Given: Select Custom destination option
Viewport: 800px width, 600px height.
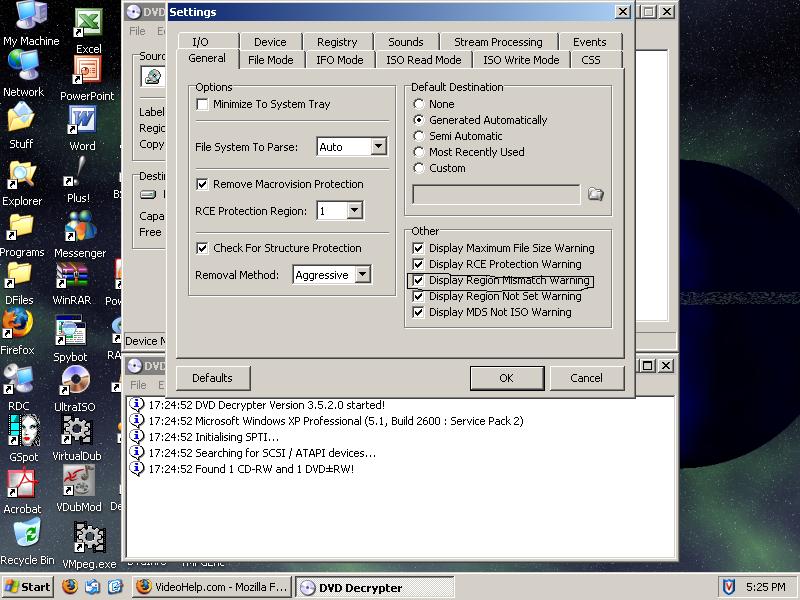Looking at the screenshot, I should click(419, 168).
